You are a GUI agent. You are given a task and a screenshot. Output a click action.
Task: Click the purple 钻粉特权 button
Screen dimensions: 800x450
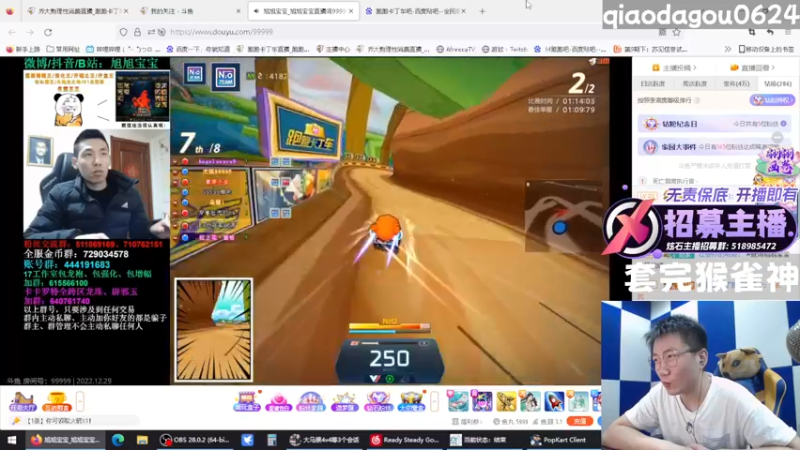pyautogui.click(x=772, y=100)
